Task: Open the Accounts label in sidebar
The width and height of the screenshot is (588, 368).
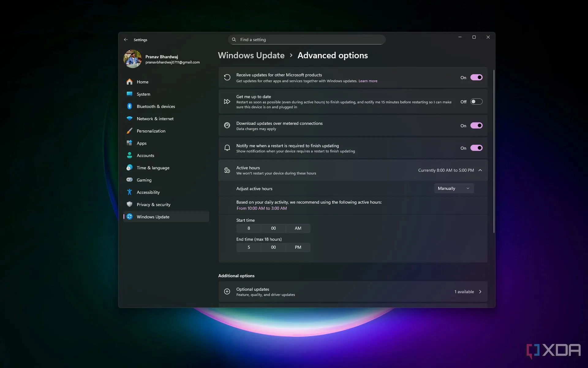Action: 145,155
